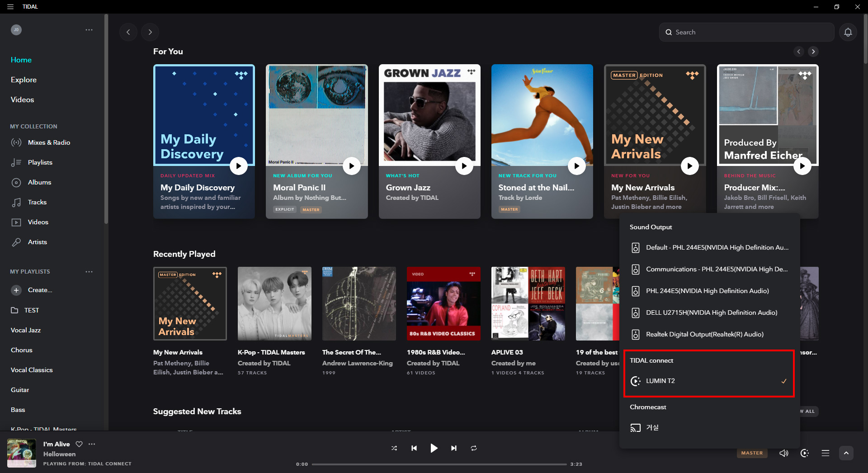Image resolution: width=868 pixels, height=473 pixels.
Task: Play My Daily Discovery mix
Action: 239,166
